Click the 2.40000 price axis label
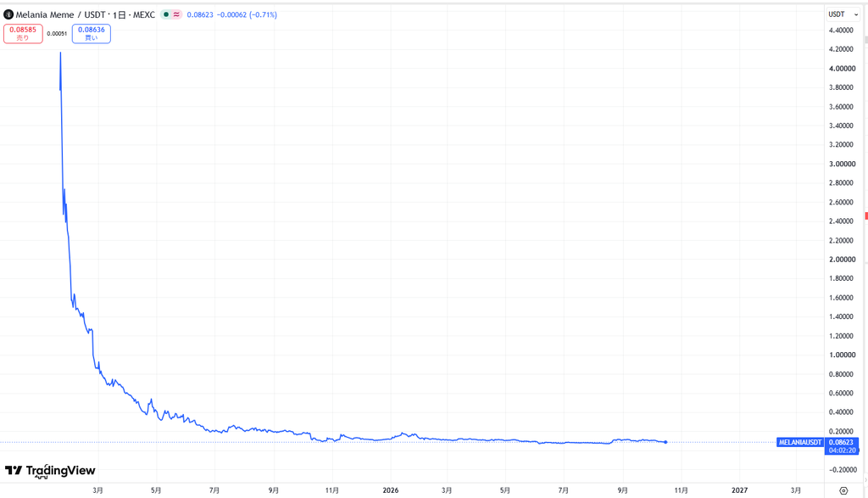Viewport: 868px width, 498px height. tap(841, 221)
